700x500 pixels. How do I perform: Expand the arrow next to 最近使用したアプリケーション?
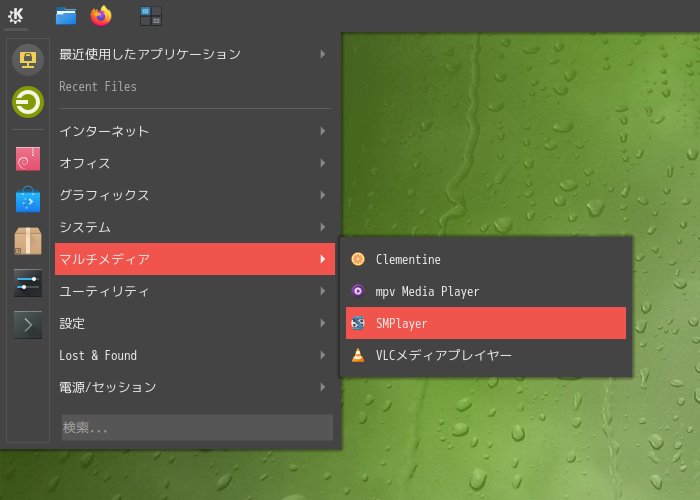click(x=323, y=54)
